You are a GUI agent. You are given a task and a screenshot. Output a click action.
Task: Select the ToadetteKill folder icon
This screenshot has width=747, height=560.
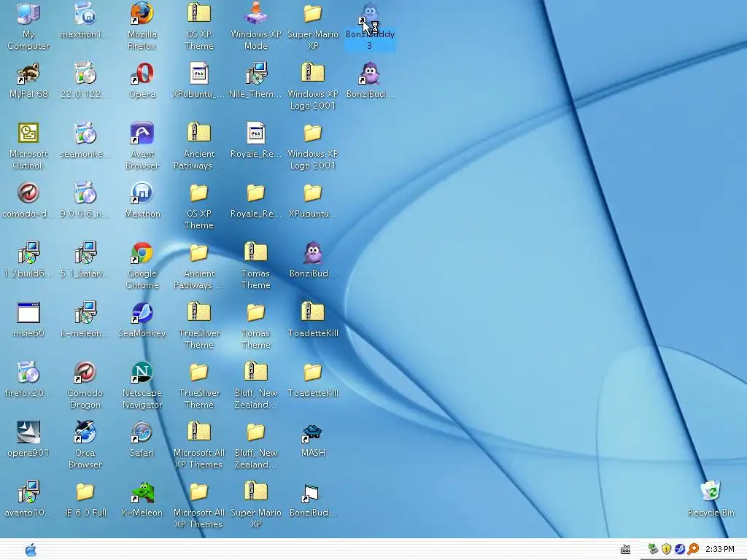312,372
